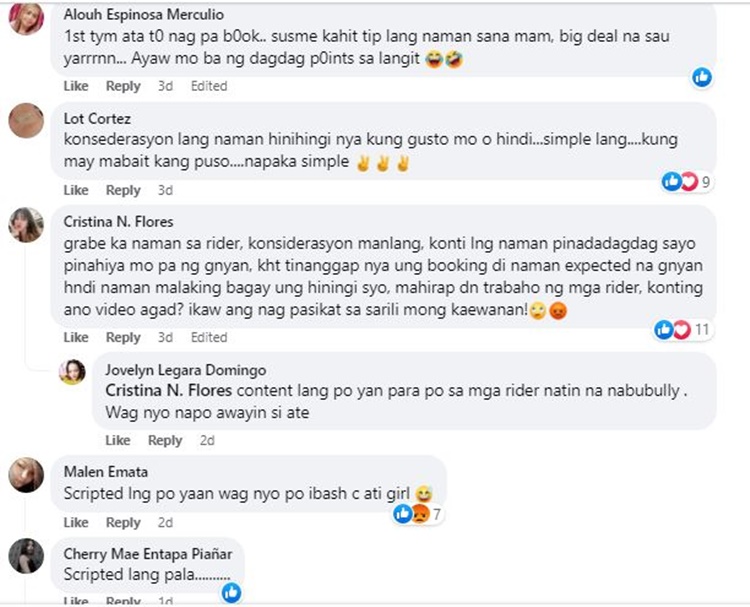This screenshot has width=750, height=607.
Task: Open Malen Emata's profile picture
Action: [26, 475]
